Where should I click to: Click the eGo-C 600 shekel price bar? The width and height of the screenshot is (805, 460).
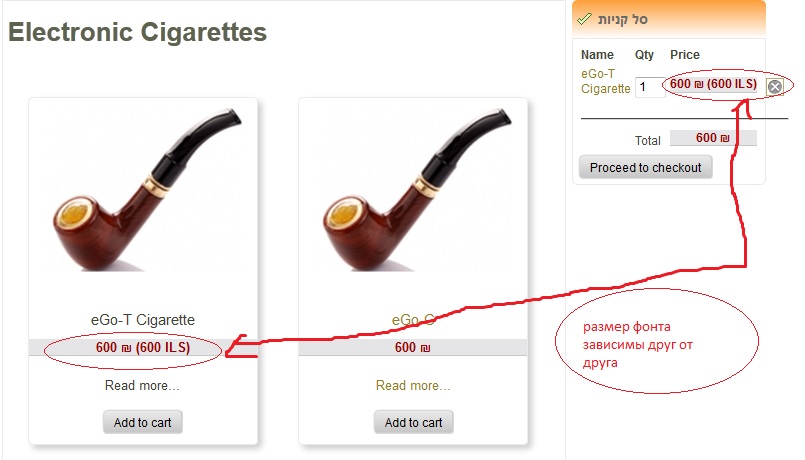point(413,348)
